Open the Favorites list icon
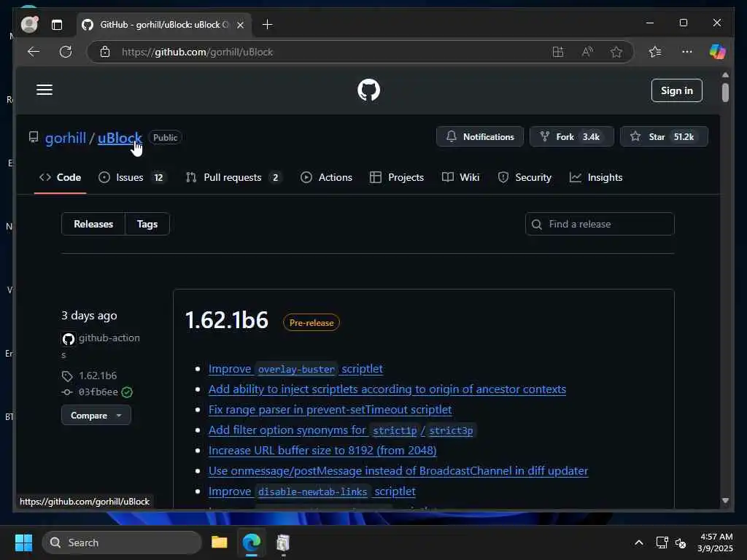The image size is (747, 560). [x=655, y=52]
